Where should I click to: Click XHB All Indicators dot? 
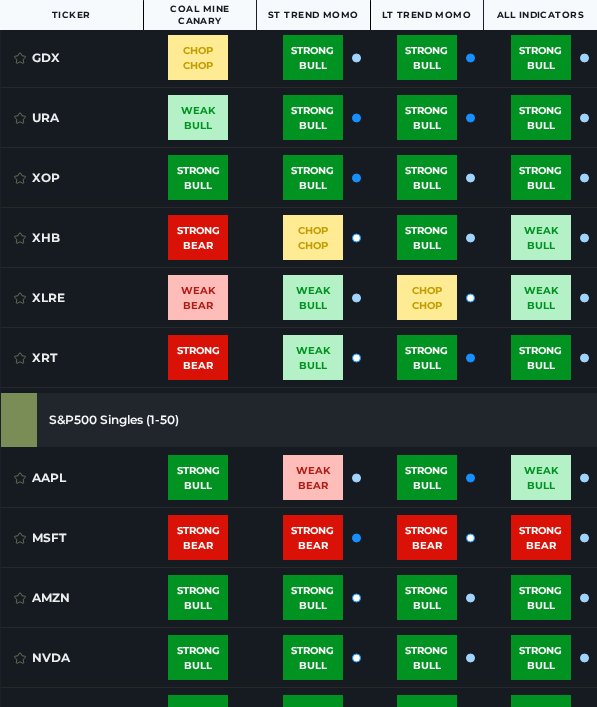[x=584, y=238]
